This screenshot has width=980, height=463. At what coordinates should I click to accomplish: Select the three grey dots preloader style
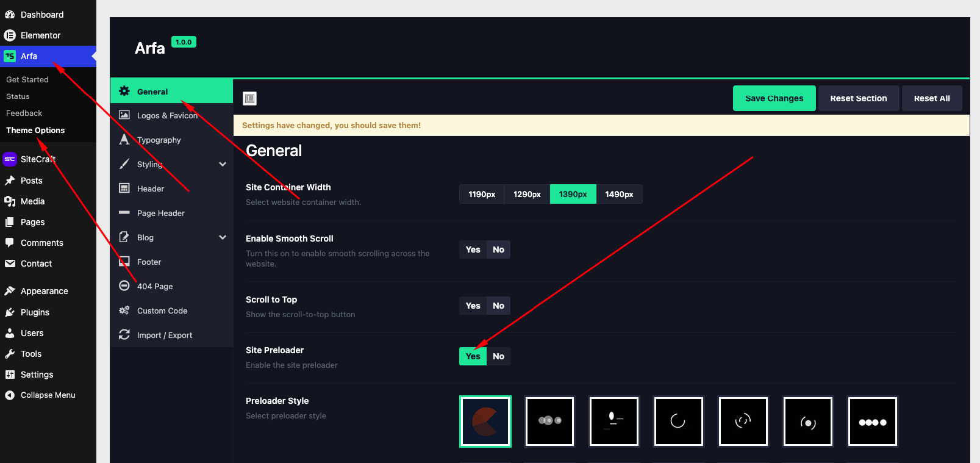[x=549, y=422]
